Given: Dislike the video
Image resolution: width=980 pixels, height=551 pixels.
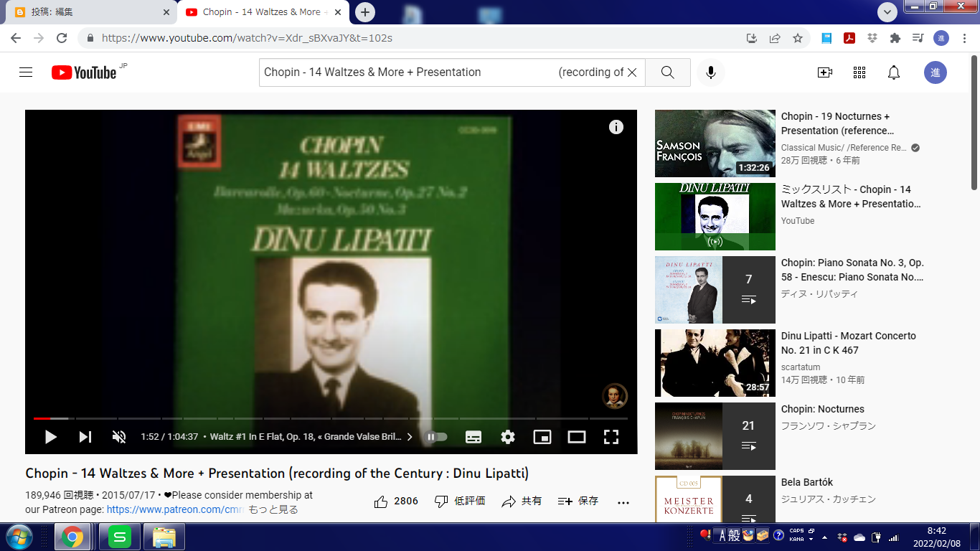Looking at the screenshot, I should (x=460, y=501).
